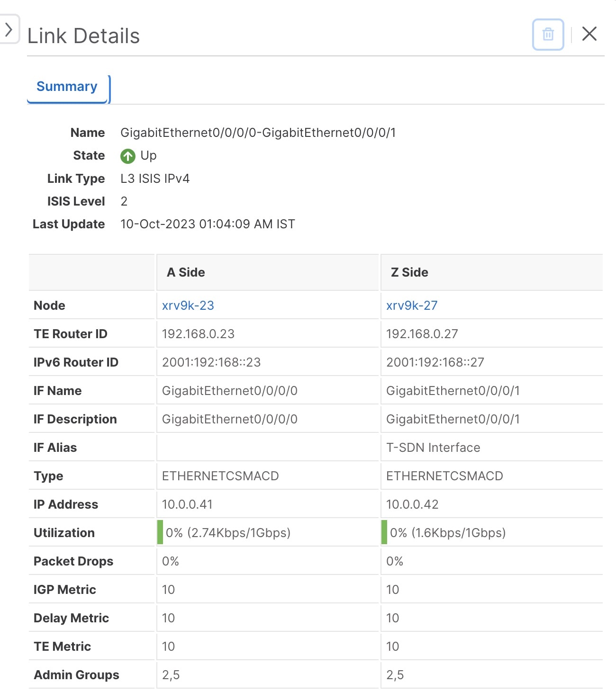Switch to the Summary tab

(67, 86)
